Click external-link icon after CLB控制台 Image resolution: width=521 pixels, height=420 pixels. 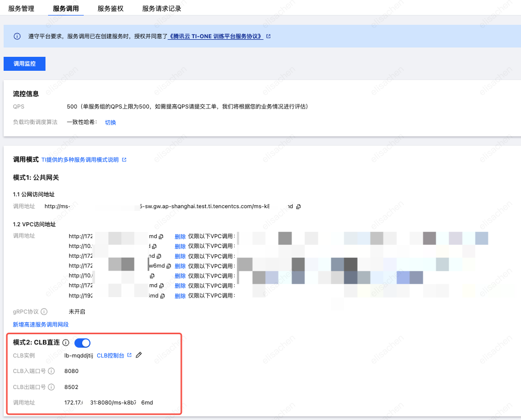pos(130,355)
